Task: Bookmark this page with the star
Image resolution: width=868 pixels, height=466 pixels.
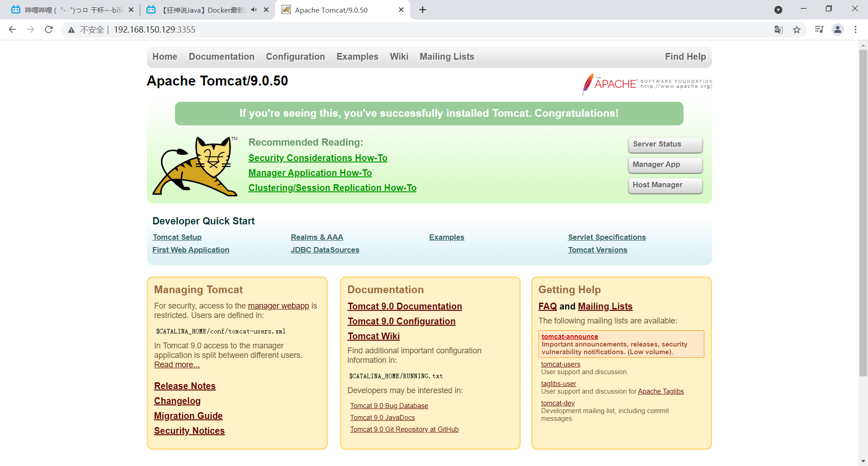Action: pyautogui.click(x=797, y=29)
